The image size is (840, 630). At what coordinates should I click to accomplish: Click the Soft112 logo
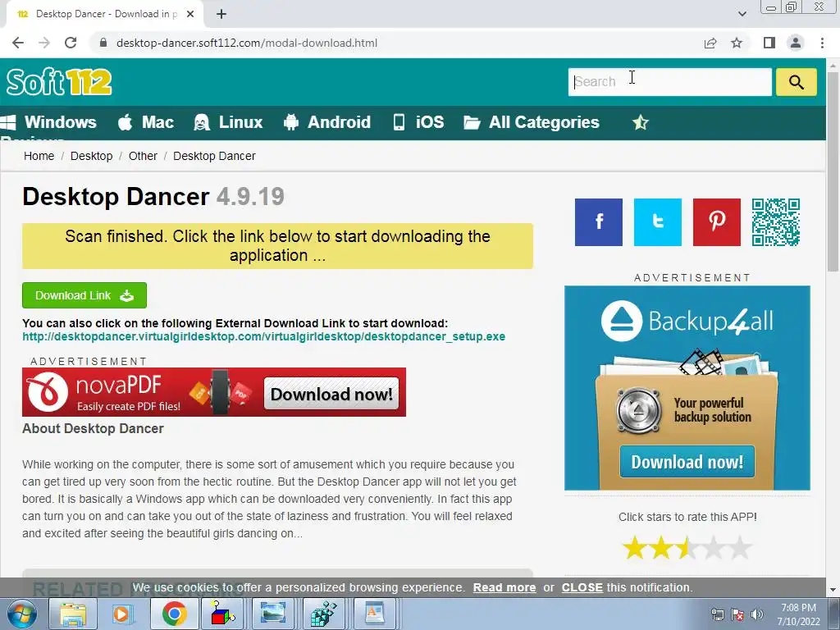[59, 82]
